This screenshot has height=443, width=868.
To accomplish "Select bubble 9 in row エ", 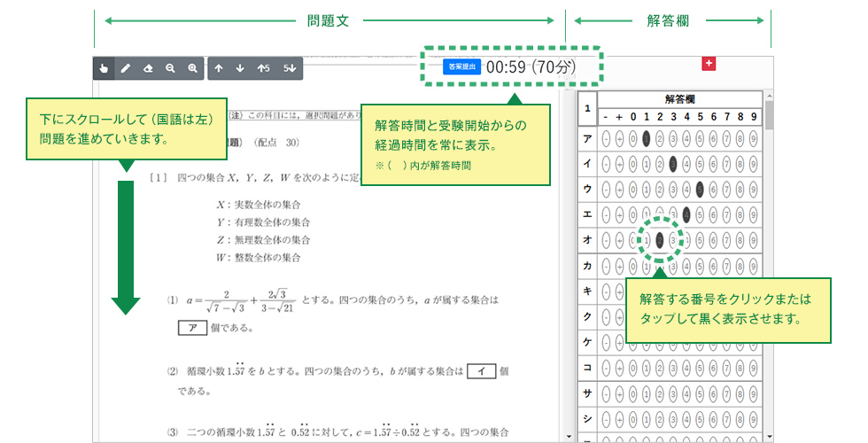I will pos(754,214).
